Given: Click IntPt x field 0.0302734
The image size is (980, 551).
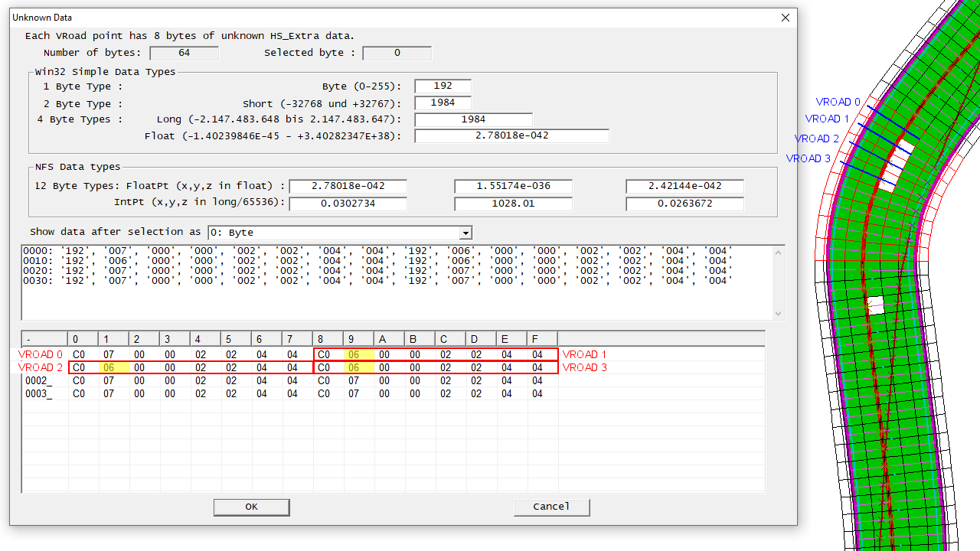Looking at the screenshot, I should 348,204.
